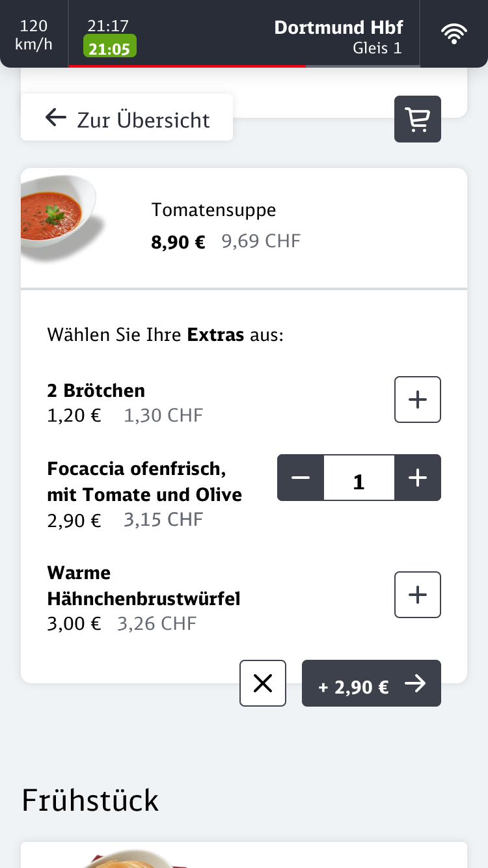488x868 pixels.
Task: Select the Focaccia quantity field
Action: click(359, 478)
